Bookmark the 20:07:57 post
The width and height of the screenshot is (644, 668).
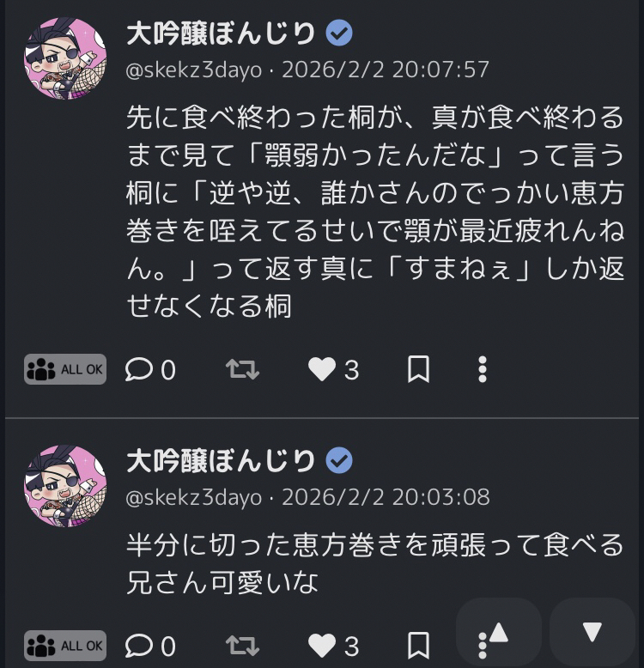pos(418,369)
